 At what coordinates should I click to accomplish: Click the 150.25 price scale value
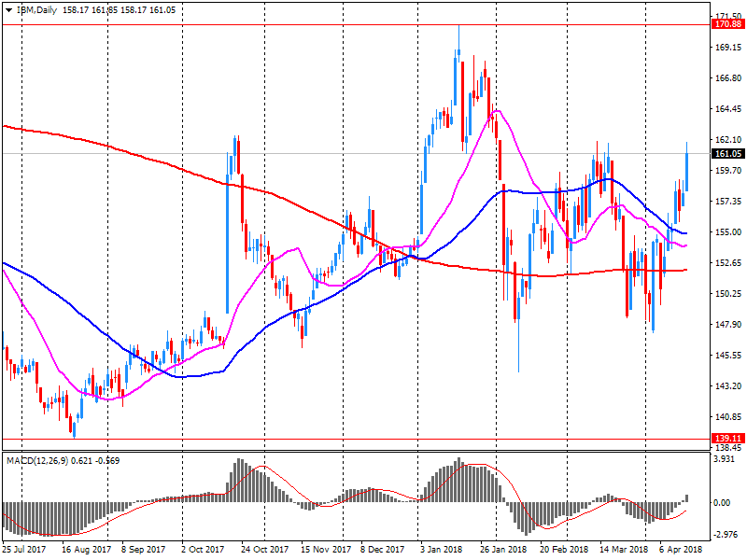(728, 294)
